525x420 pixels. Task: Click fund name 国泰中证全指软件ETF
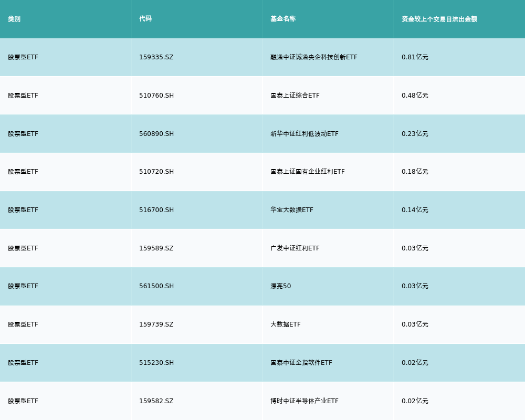pos(301,363)
